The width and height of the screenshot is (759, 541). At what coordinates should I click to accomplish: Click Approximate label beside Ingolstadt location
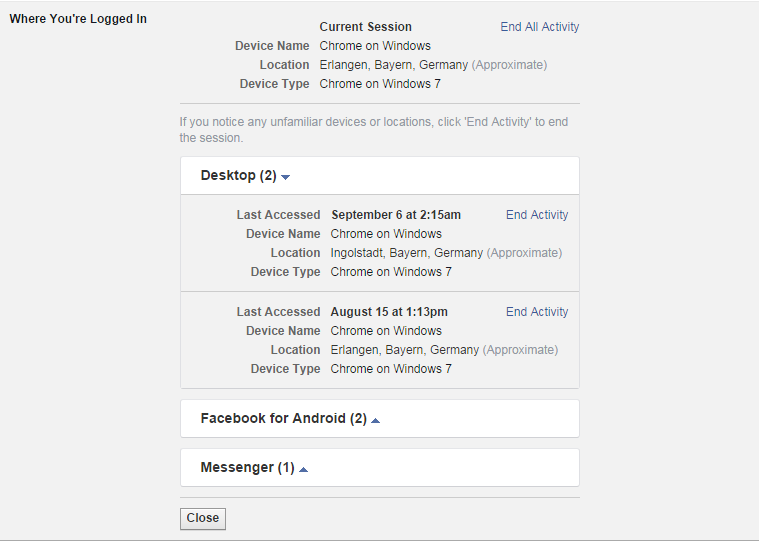[x=524, y=253]
